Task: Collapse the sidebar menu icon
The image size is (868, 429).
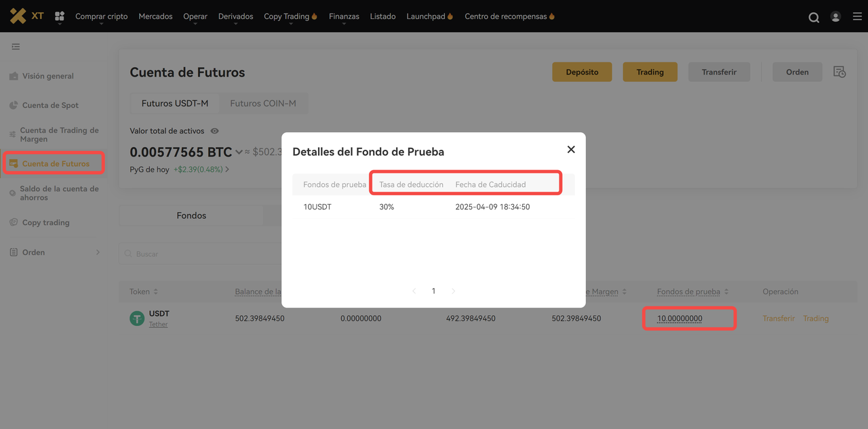Action: point(16,47)
